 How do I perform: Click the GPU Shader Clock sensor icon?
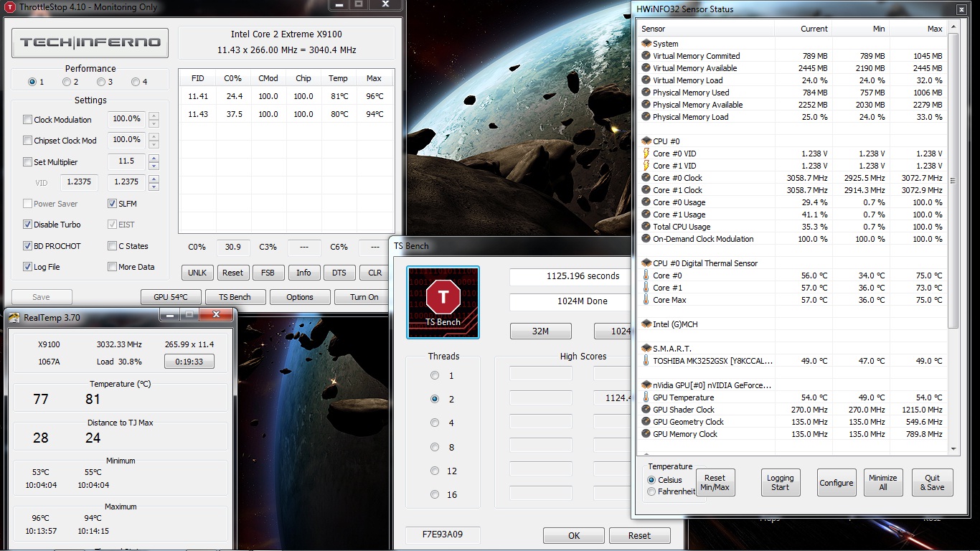point(646,410)
